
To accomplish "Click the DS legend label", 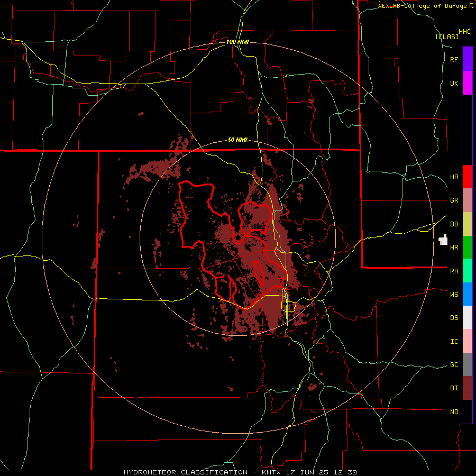I will pyautogui.click(x=454, y=318).
